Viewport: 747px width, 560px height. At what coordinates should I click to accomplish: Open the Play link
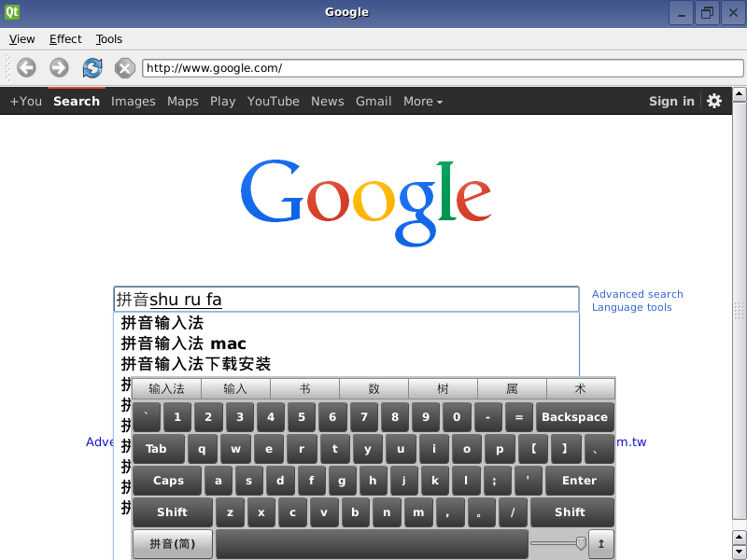click(x=222, y=102)
